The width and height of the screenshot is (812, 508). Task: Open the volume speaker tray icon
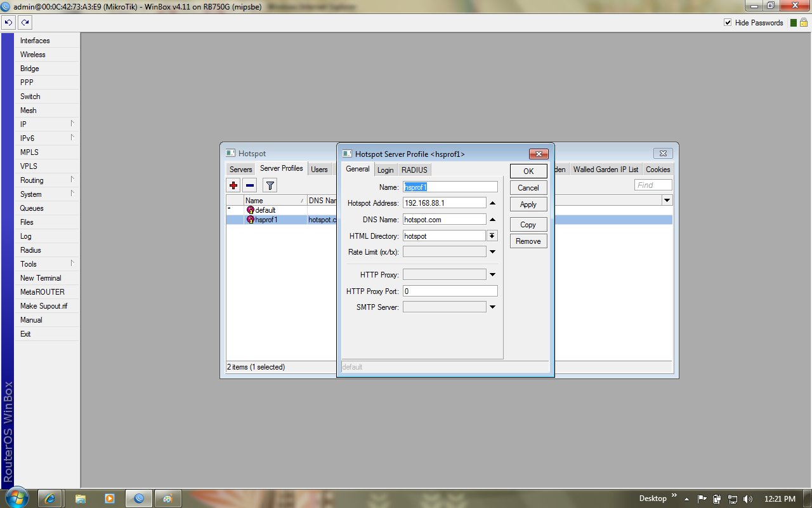pos(748,499)
